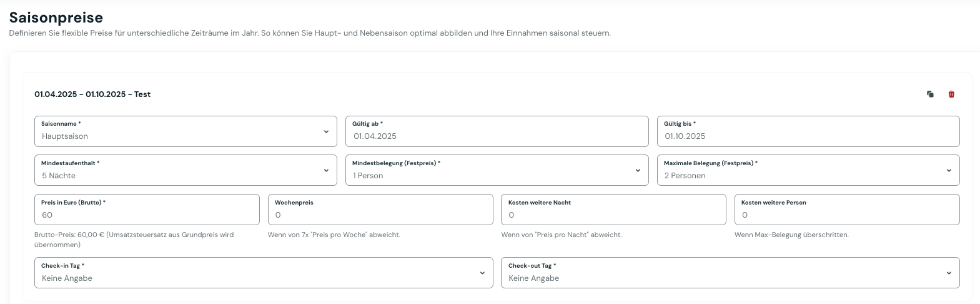Click the season title '01.04.2025 - 01.10.2025 - Test'

(x=92, y=94)
